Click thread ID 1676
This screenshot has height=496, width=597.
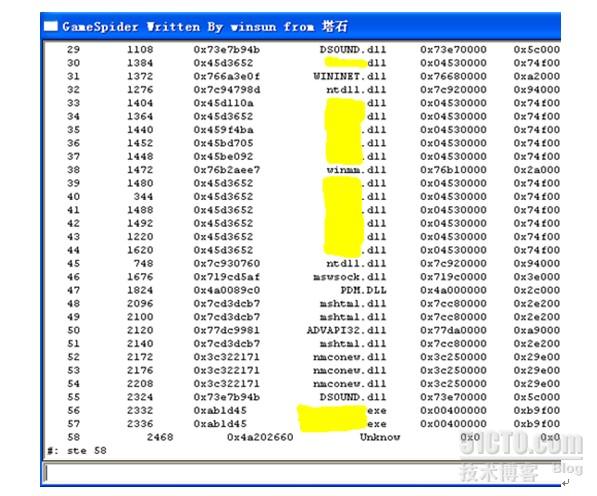tap(140, 277)
